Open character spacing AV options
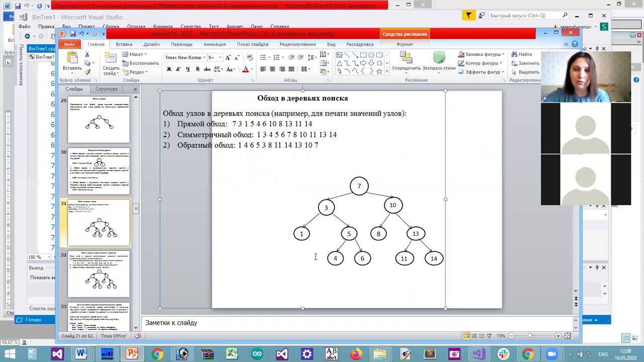 point(219,69)
